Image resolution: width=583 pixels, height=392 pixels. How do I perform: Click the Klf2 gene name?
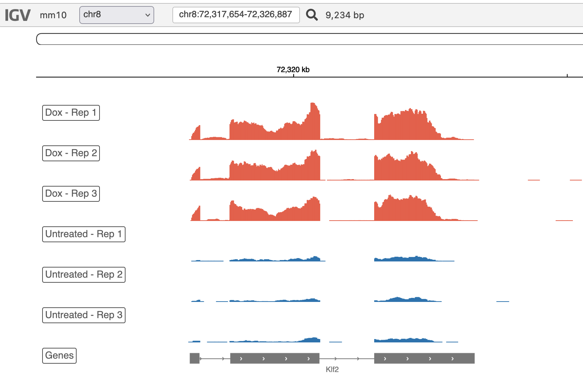click(332, 369)
